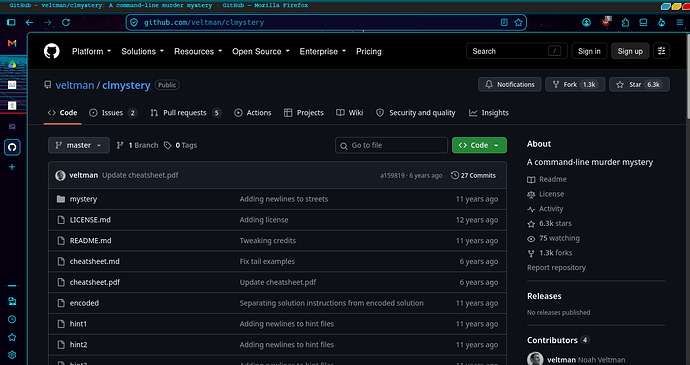Image resolution: width=690 pixels, height=365 pixels.
Task: Open commit hash a159819
Action: 392,175
